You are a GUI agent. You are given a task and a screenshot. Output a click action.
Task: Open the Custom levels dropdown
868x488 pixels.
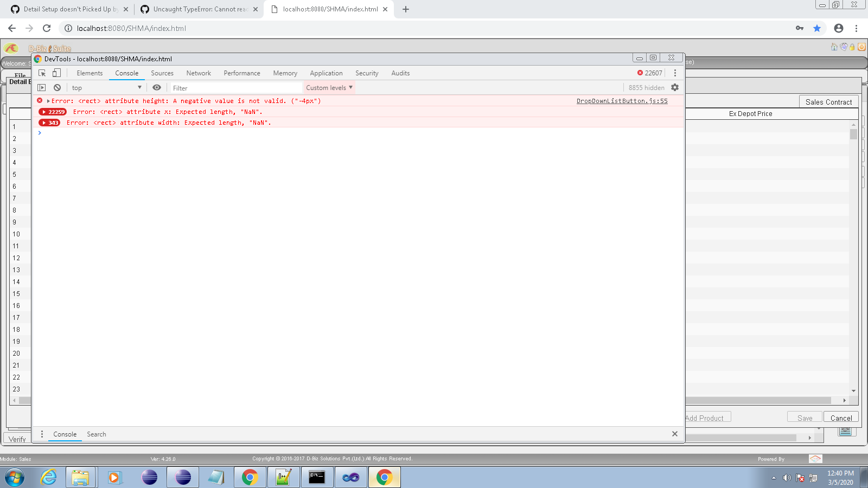pyautogui.click(x=328, y=87)
